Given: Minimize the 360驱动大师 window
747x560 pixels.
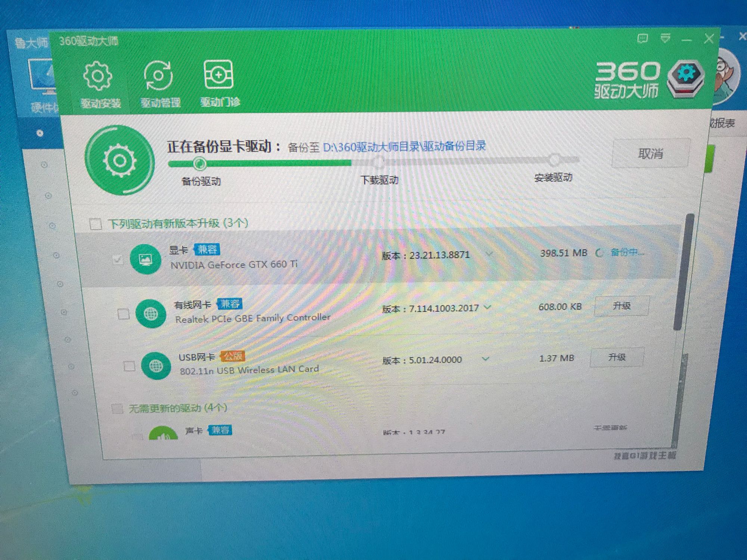Looking at the screenshot, I should pos(686,39).
